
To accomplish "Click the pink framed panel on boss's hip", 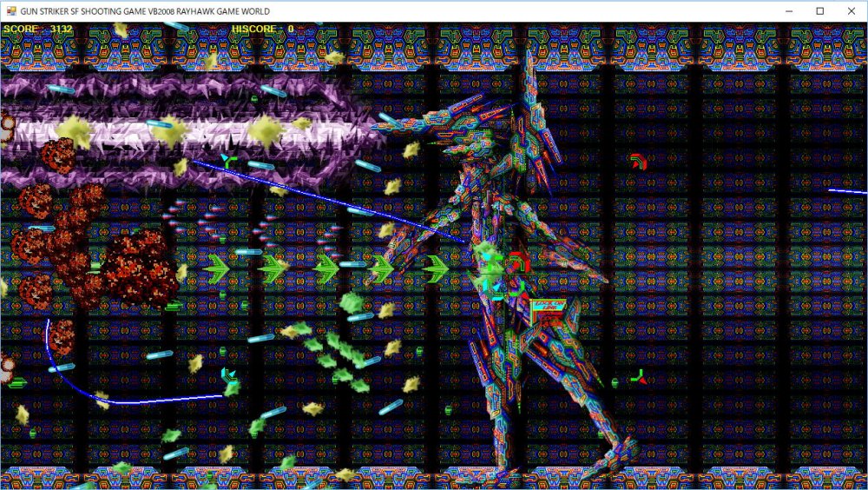I will click(x=548, y=311).
